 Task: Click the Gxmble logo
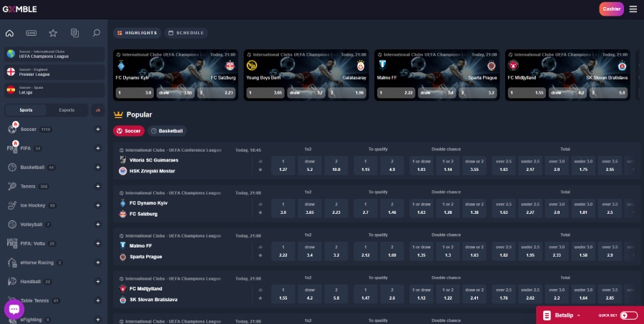pos(20,9)
